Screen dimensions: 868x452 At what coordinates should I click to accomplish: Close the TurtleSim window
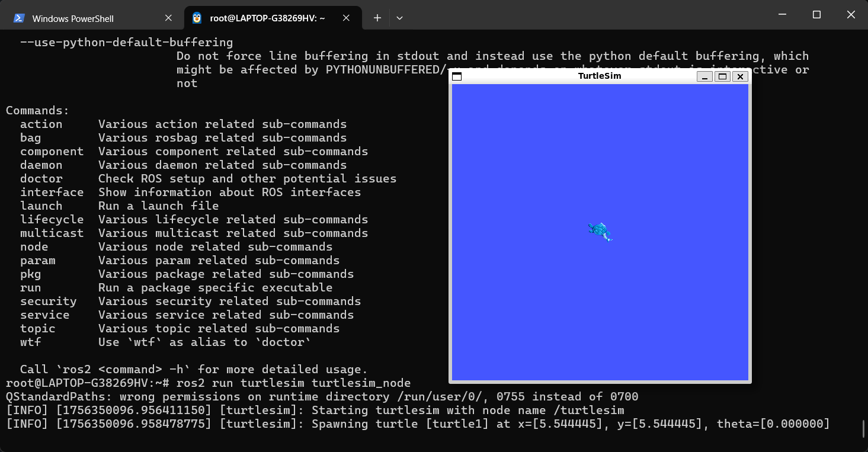click(740, 76)
